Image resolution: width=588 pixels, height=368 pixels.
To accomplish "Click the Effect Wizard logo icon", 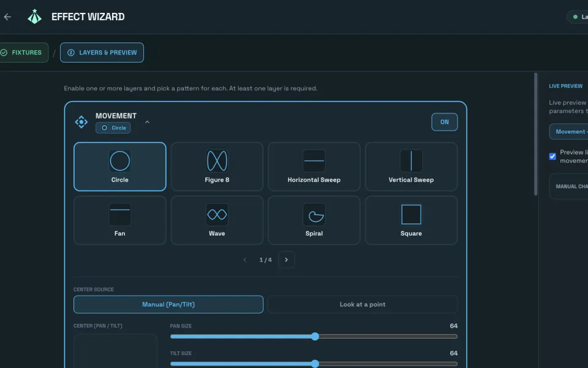I will [x=34, y=17].
